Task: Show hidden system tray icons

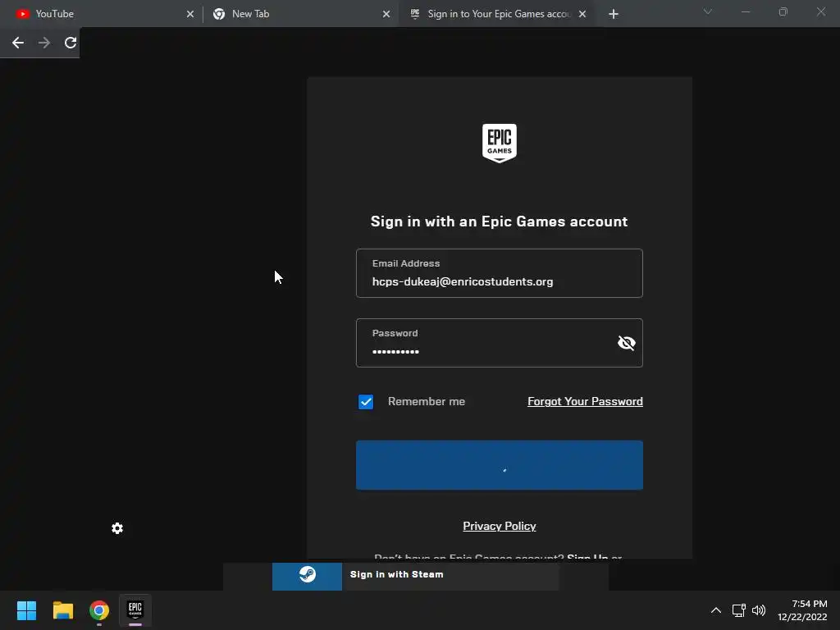Action: [715, 610]
